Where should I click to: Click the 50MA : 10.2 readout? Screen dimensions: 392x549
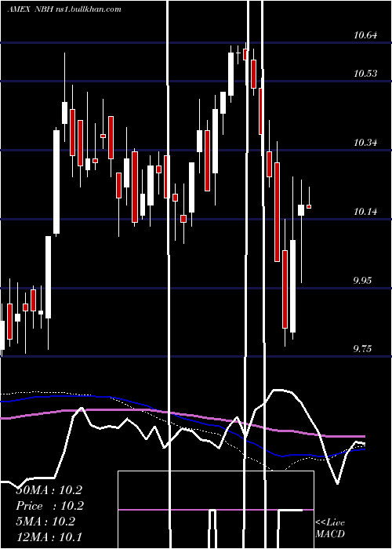[x=49, y=490]
